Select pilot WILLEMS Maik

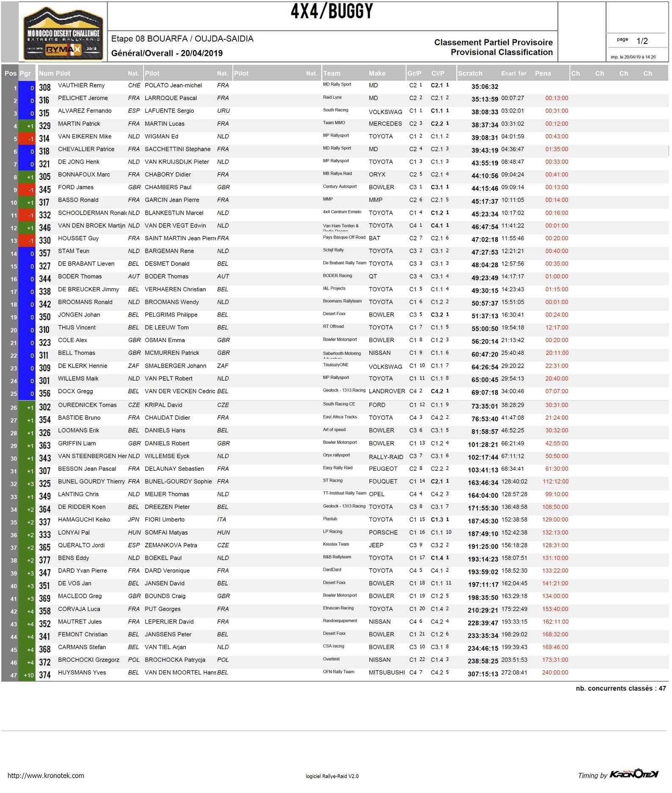pyautogui.click(x=78, y=379)
